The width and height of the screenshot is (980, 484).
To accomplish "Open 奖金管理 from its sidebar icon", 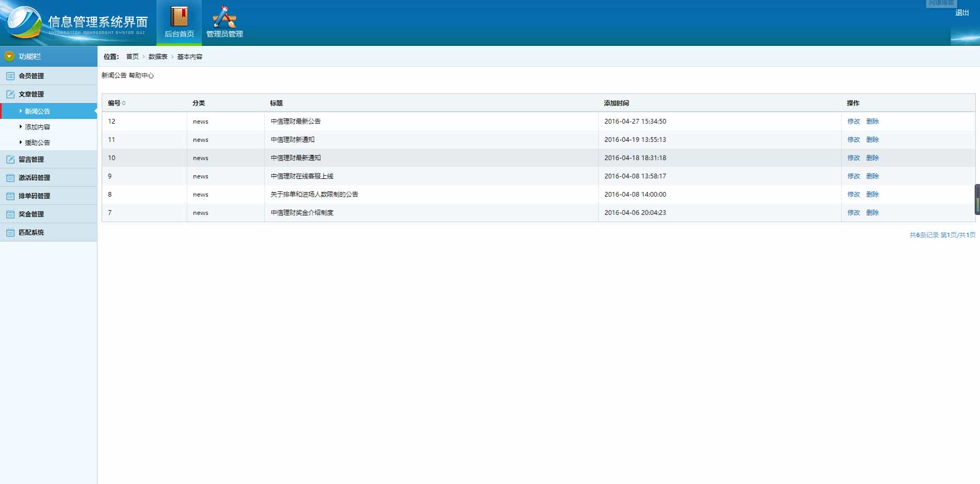I will [x=9, y=214].
